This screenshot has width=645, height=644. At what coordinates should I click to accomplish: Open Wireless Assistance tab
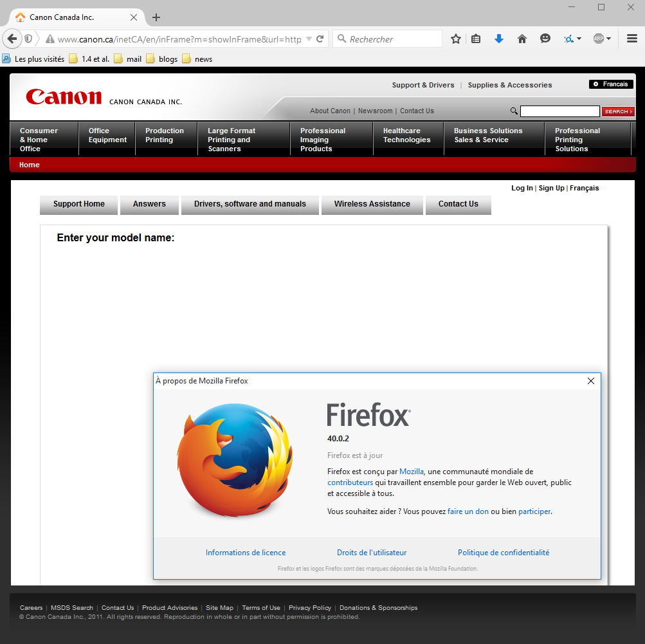click(372, 205)
